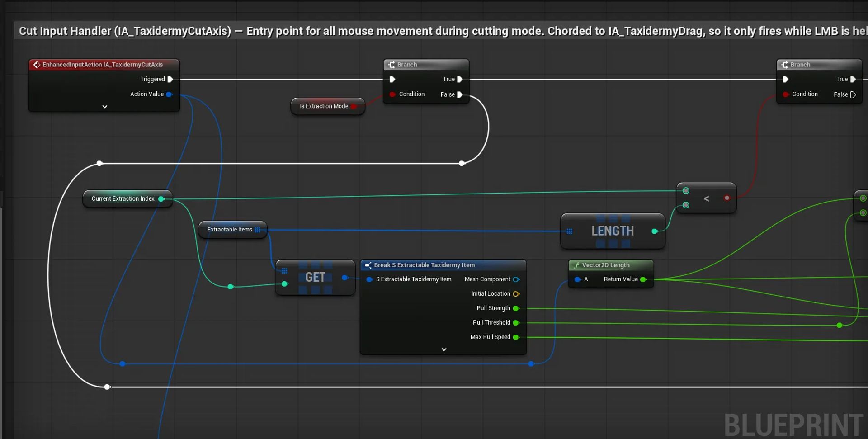Click the LENGTH node's array input pin
Screen dimensions: 868x439
pos(570,231)
